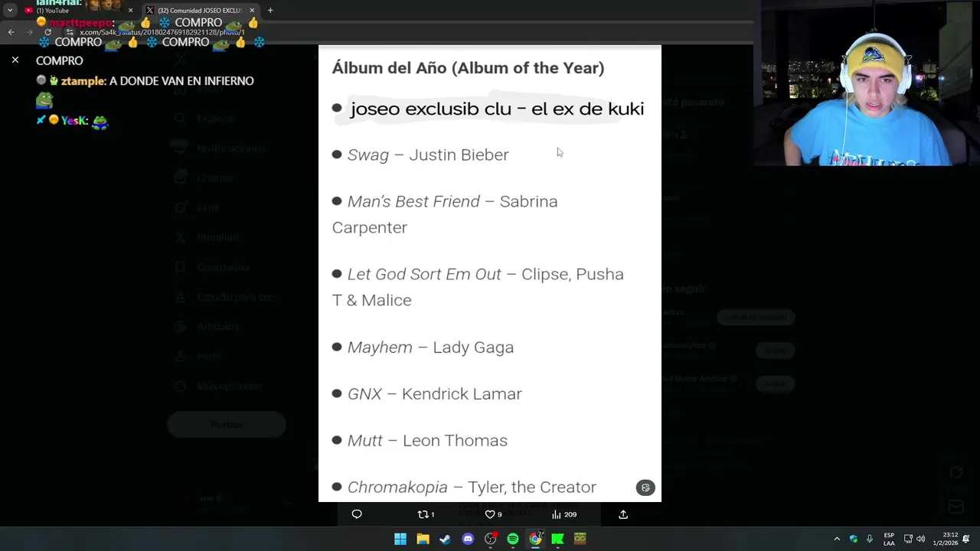Expand the browser tab search dropdown arrow

pos(10,11)
